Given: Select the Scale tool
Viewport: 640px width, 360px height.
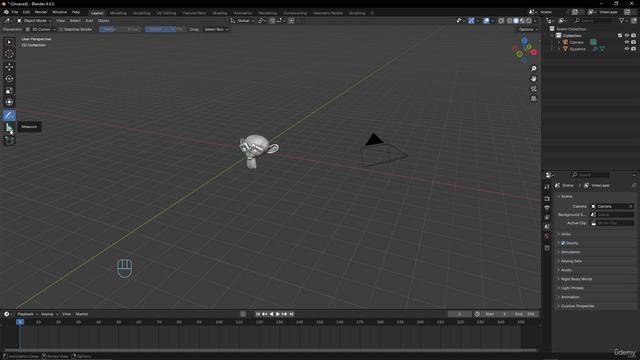Looking at the screenshot, I should pos(9,90).
